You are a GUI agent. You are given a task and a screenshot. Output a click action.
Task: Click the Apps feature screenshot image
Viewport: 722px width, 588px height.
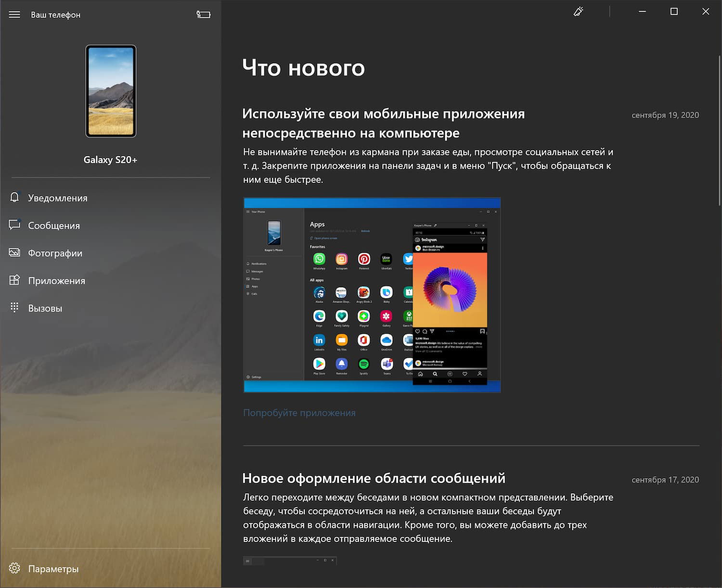pyautogui.click(x=372, y=294)
